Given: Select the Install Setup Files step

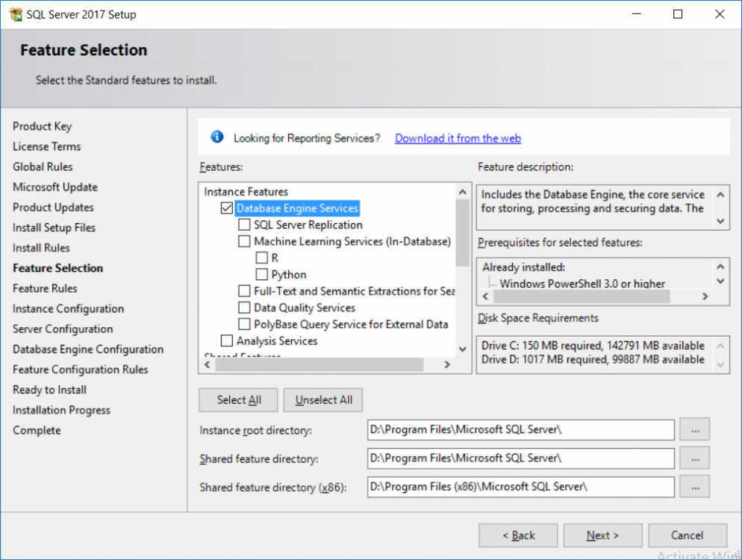Looking at the screenshot, I should pos(54,228).
